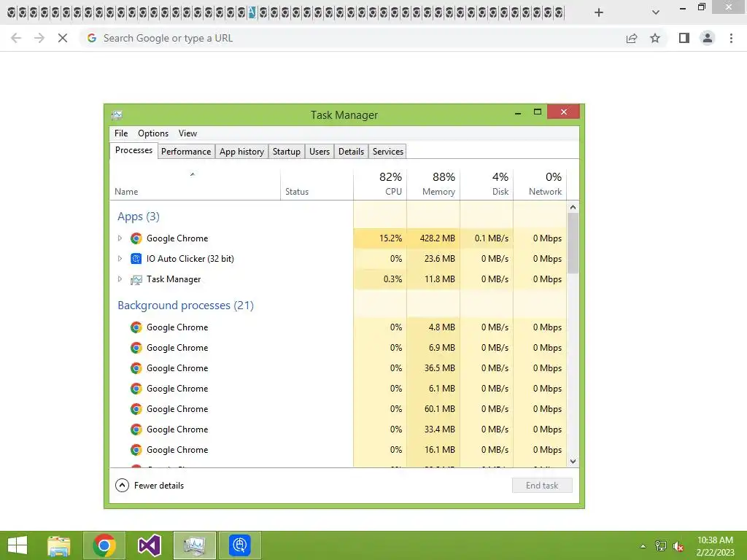The height and width of the screenshot is (560, 747).
Task: Open a new Chrome tab with plus
Action: pos(599,12)
